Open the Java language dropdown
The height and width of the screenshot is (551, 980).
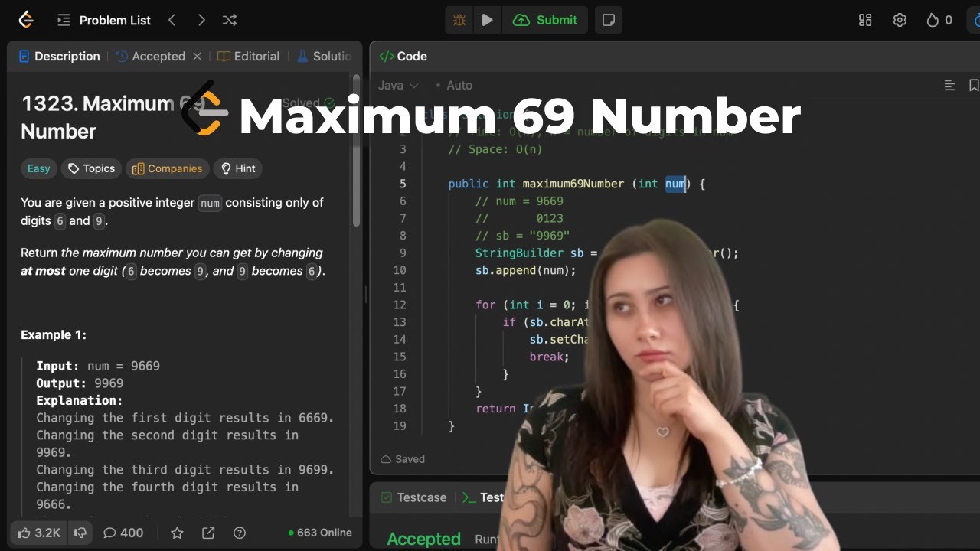pyautogui.click(x=398, y=85)
